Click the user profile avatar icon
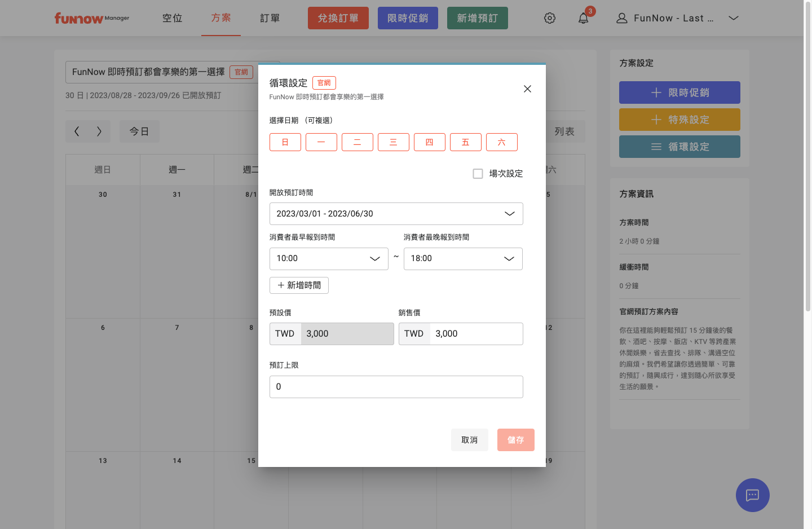The height and width of the screenshot is (529, 812). click(622, 18)
